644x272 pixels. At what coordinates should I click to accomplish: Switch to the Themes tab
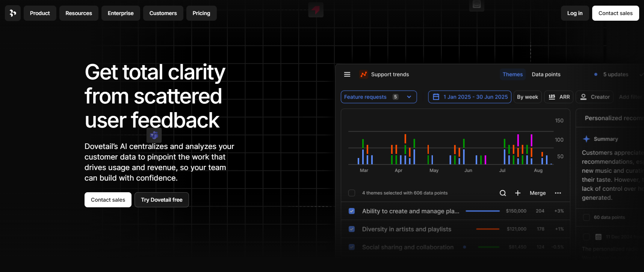coord(512,74)
